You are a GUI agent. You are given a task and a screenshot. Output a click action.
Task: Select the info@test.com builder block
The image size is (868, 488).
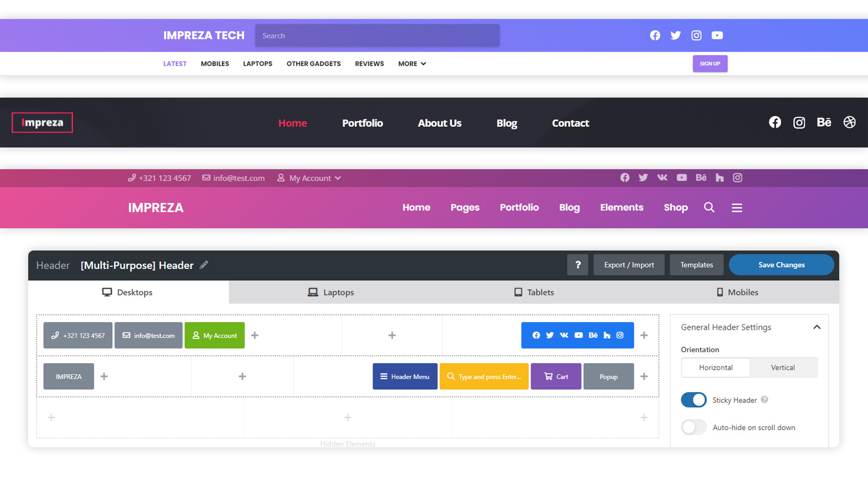148,336
